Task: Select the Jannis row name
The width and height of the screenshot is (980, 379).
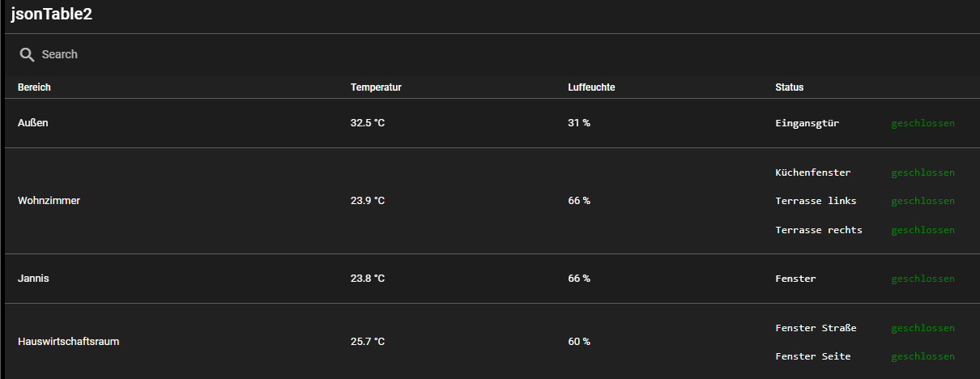Action: point(33,279)
